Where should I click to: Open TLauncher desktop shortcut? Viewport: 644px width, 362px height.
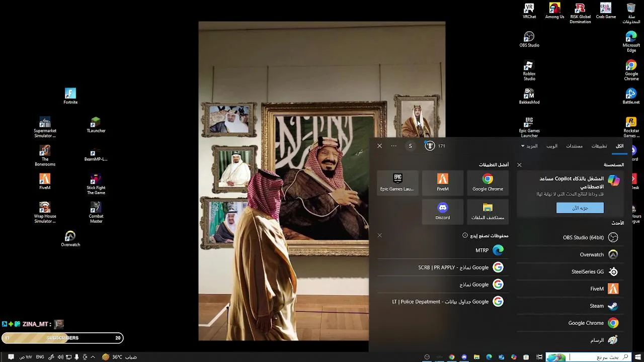96,125
